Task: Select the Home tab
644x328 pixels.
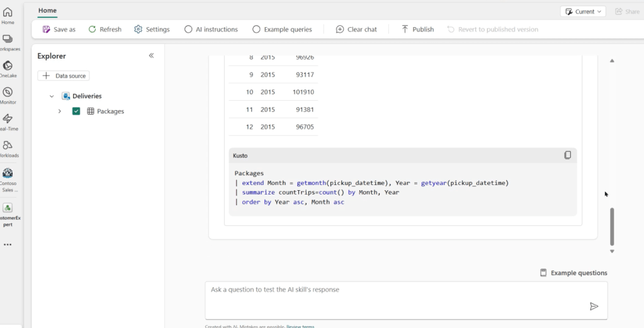Action: pos(47,11)
